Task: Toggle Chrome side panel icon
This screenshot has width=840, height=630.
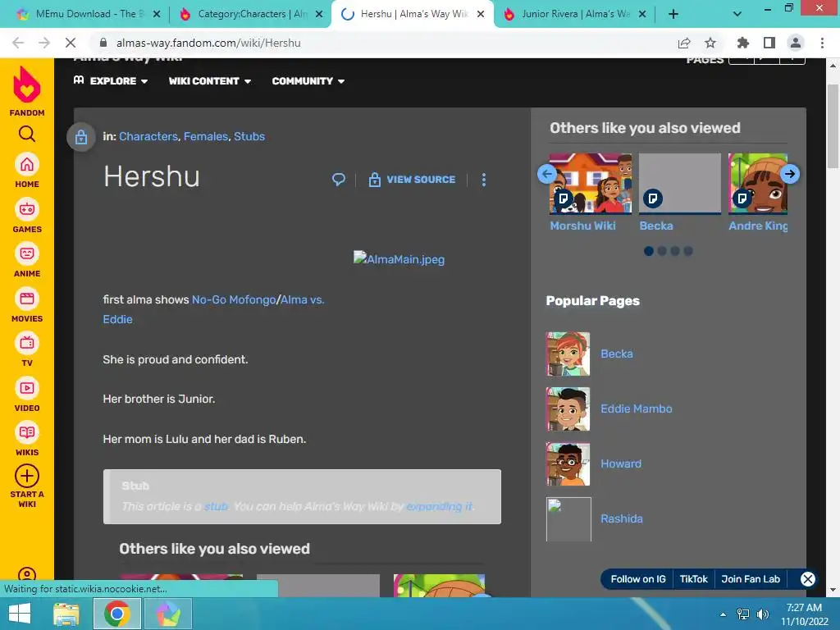Action: pos(769,43)
